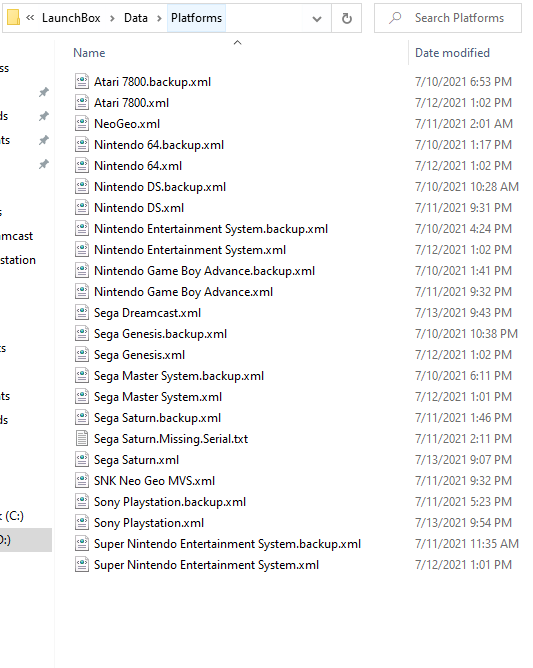
Task: Click the folder icon in address bar
Action: (13, 17)
